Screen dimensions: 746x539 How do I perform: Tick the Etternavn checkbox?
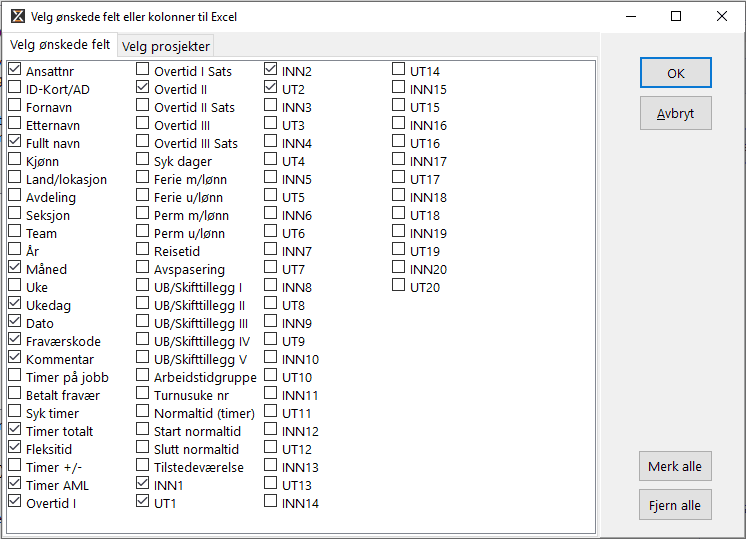(15, 125)
